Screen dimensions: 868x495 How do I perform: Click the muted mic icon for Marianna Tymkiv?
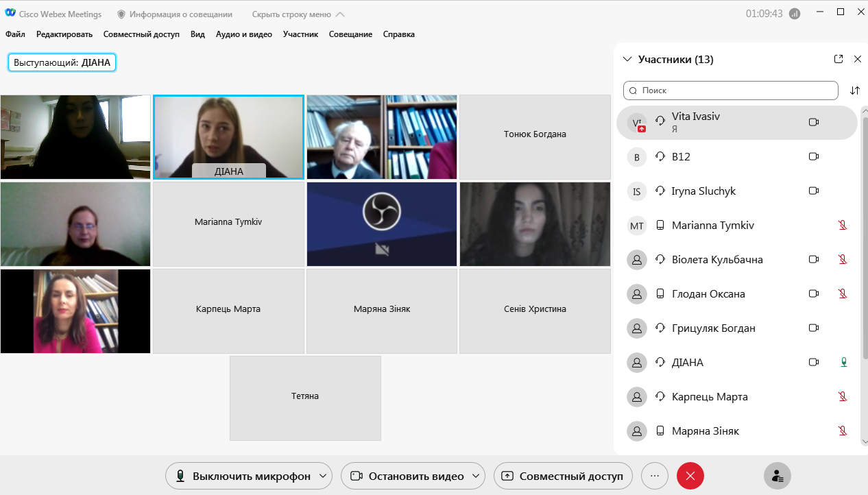(843, 225)
